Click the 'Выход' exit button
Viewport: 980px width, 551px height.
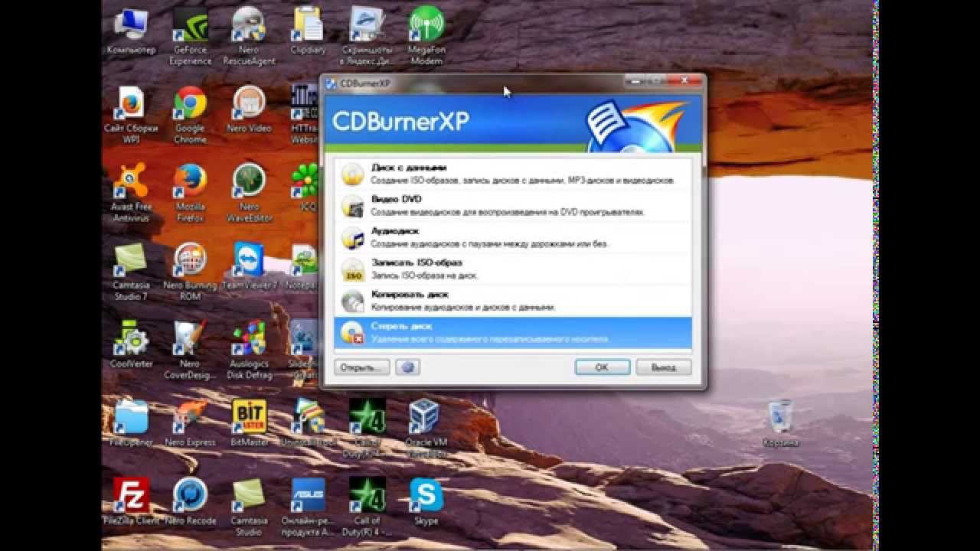point(664,367)
